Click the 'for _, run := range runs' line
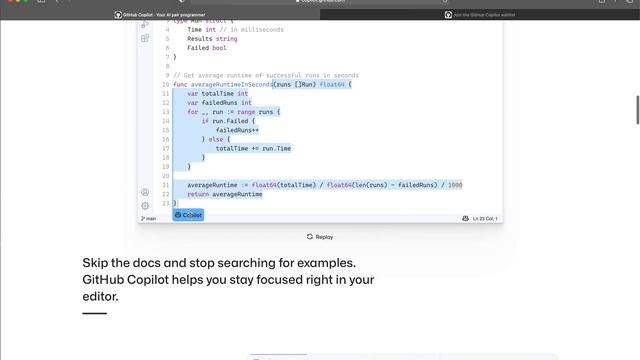The height and width of the screenshot is (360, 640). coord(233,112)
